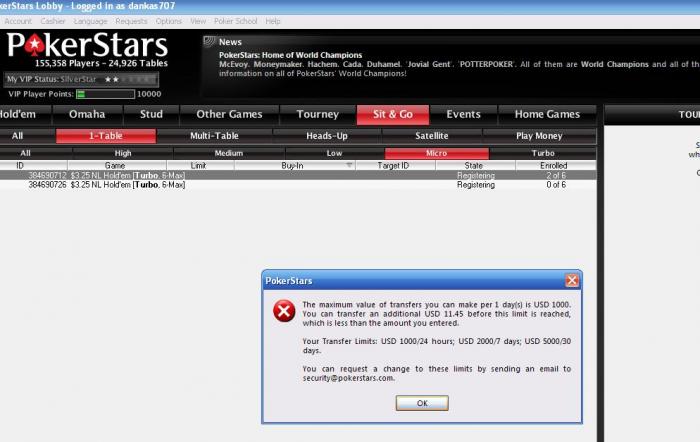
Task: Click OK in the error dialog
Action: [x=422, y=403]
